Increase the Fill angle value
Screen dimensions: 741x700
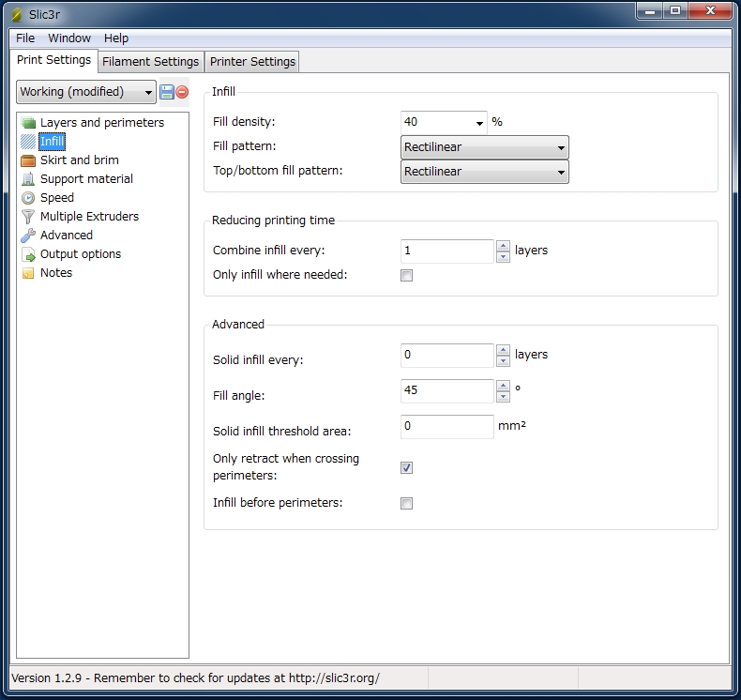504,387
